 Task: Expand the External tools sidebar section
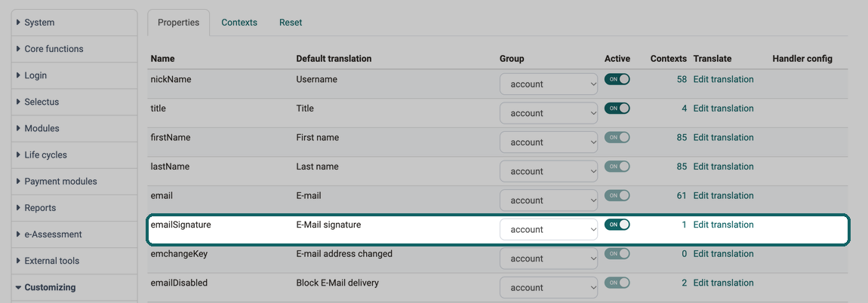click(x=74, y=261)
